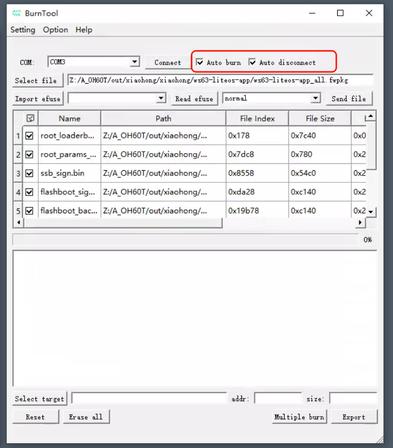Image resolution: width=393 pixels, height=448 pixels.
Task: Click file index cell 0x19b78
Action: (257, 211)
